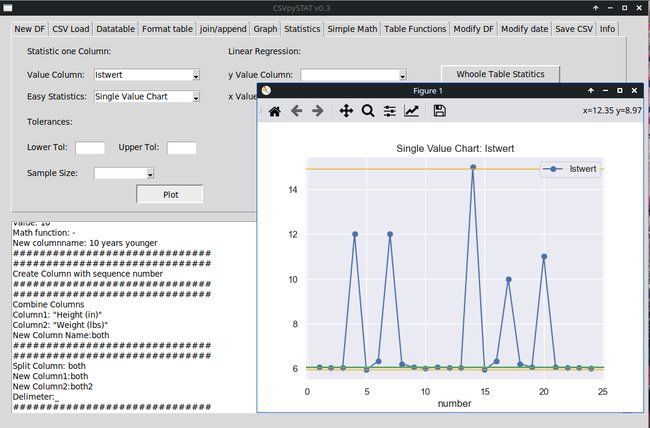The width and height of the screenshot is (650, 428).
Task: Open the Table Functions tab
Action: (x=415, y=29)
